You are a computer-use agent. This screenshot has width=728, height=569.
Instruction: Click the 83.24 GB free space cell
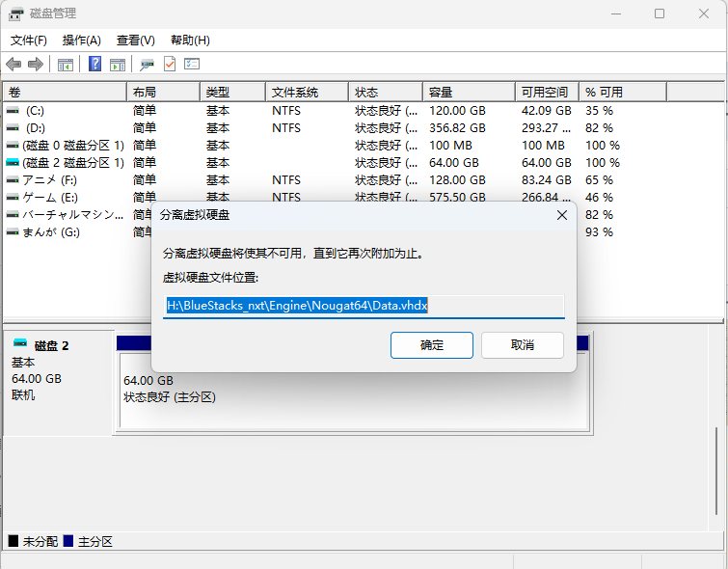click(546, 180)
